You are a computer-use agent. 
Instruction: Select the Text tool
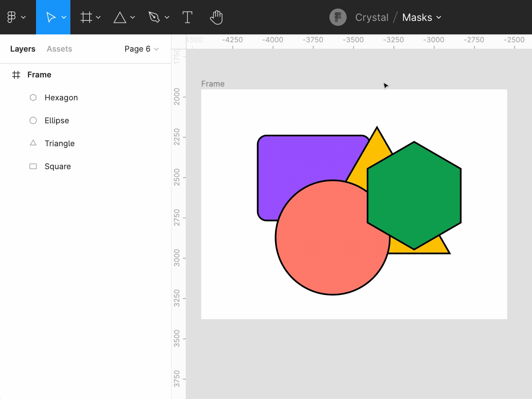click(187, 17)
